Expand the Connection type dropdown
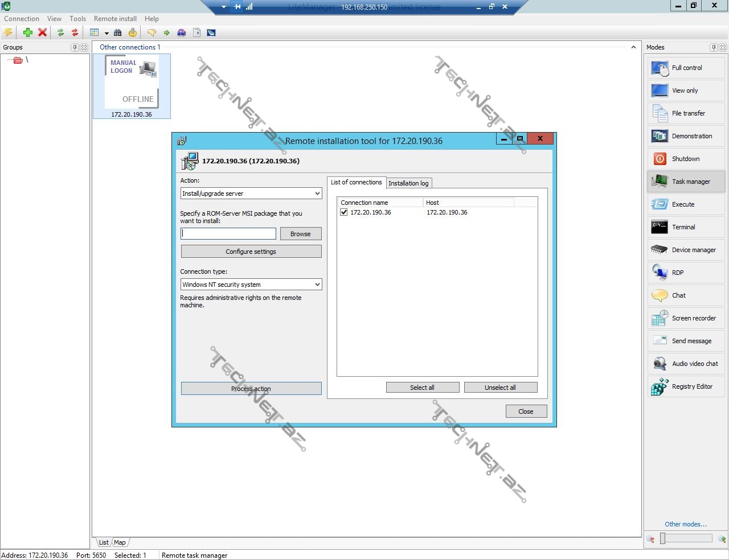729x560 pixels. [317, 285]
